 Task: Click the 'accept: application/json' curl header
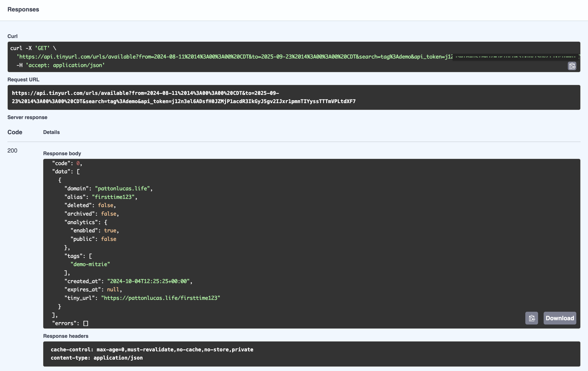65,65
